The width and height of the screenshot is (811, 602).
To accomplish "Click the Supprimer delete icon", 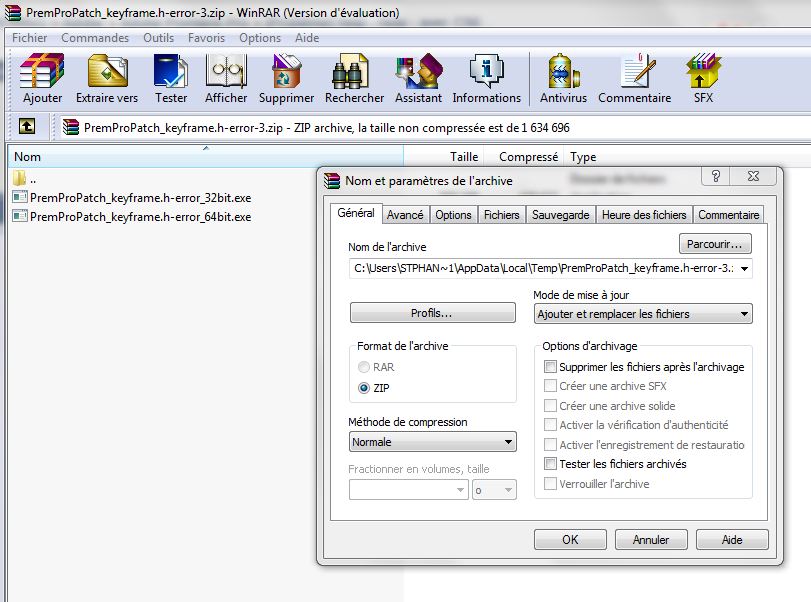I will coord(286,71).
